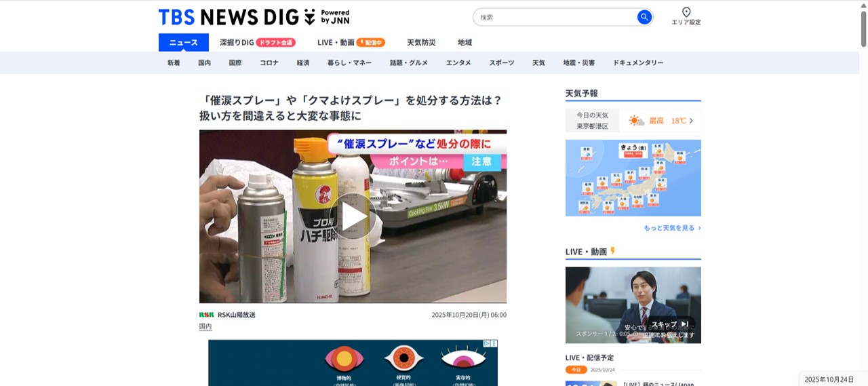Skip the sponsor ad with スキップ button
The width and height of the screenshot is (868, 386).
(x=670, y=324)
